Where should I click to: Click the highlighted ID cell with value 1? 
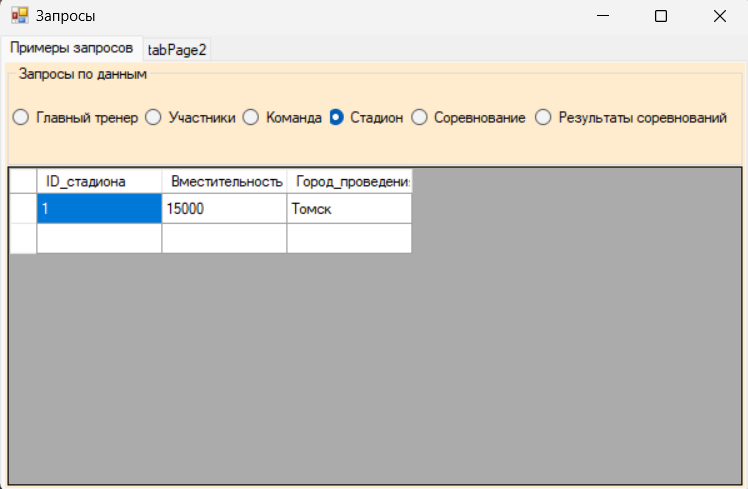coord(99,208)
